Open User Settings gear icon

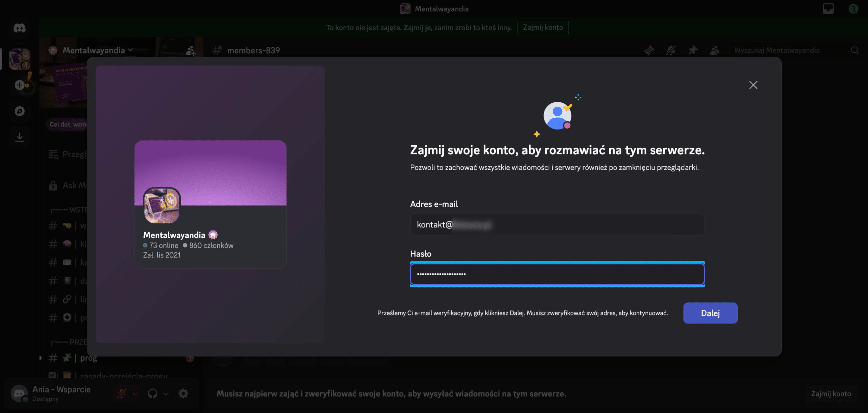coord(183,393)
